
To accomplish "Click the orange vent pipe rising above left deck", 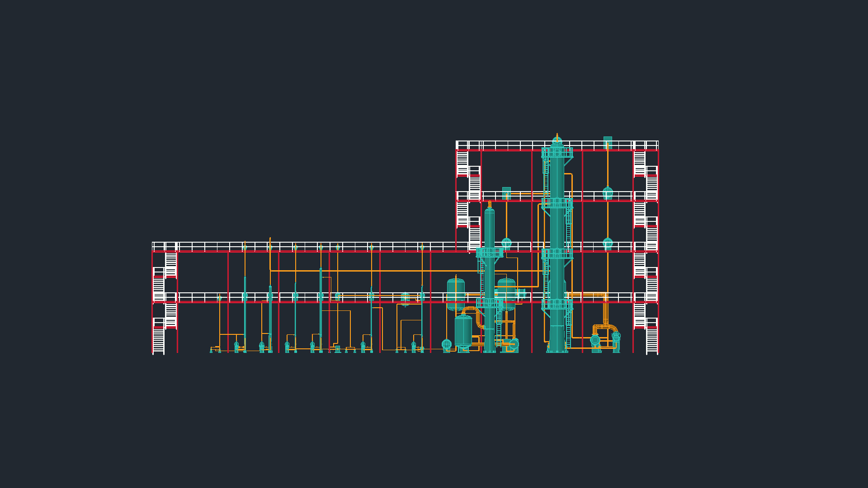I will click(270, 241).
